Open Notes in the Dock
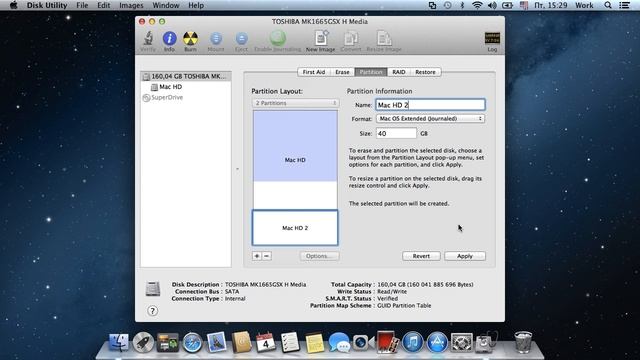The height and width of the screenshot is (360, 640). point(315,342)
